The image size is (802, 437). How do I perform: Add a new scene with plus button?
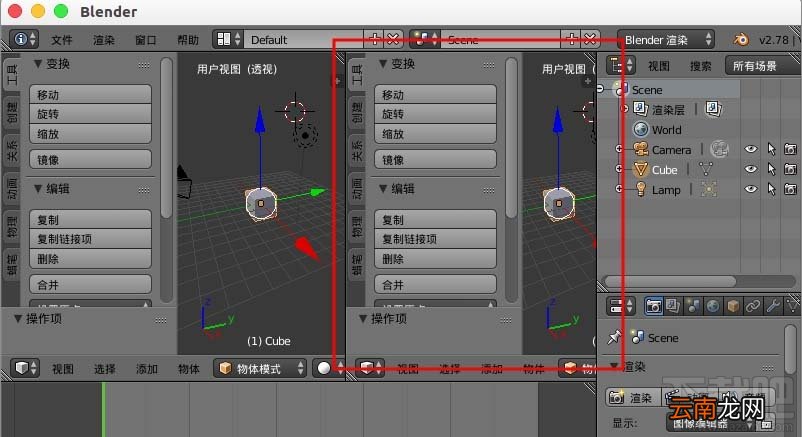[571, 39]
